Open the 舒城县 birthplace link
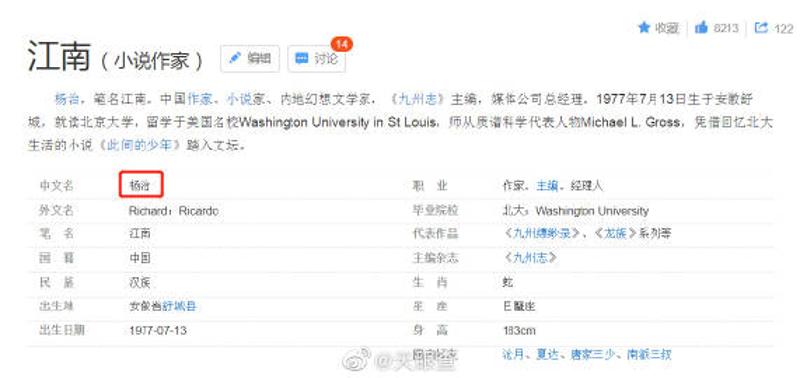The image size is (800, 378). 179,306
